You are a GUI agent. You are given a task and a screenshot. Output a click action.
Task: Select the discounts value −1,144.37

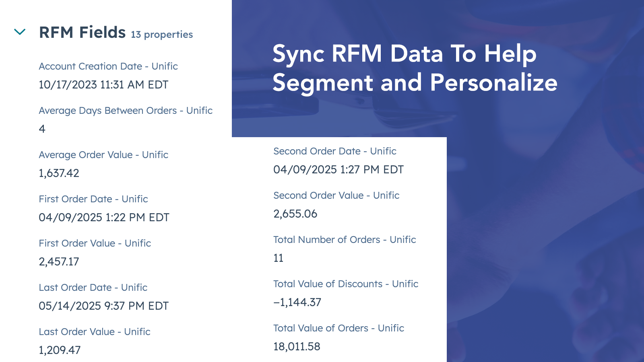[297, 302]
